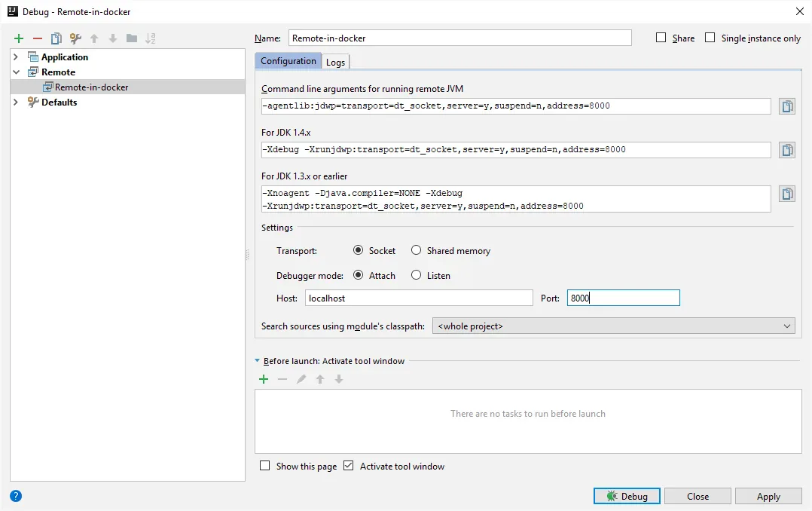Click the Close button
This screenshot has height=511, width=812.
click(x=698, y=496)
